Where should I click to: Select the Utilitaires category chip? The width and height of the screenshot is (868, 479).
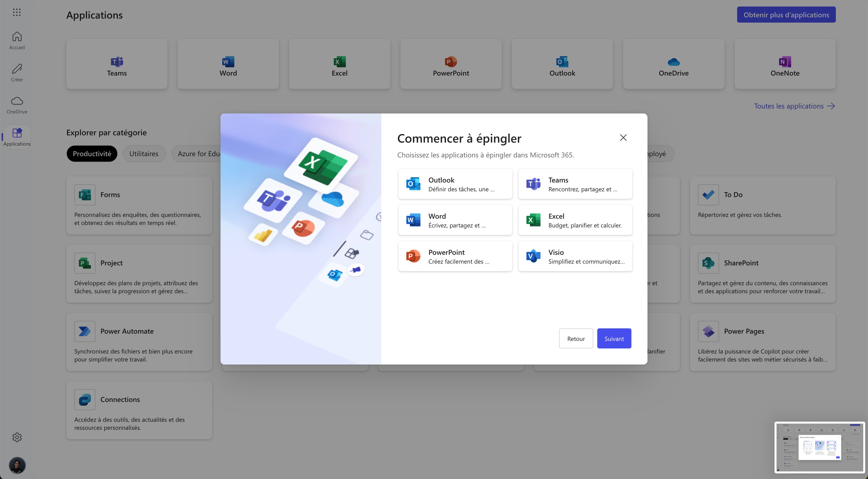(x=144, y=154)
